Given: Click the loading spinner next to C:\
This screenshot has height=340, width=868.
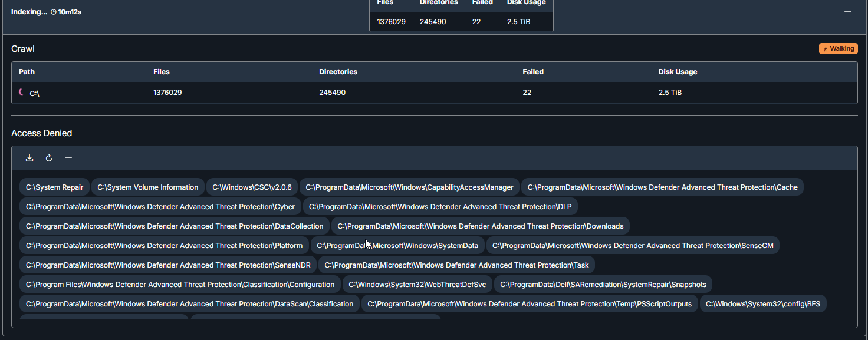Looking at the screenshot, I should click(x=22, y=93).
